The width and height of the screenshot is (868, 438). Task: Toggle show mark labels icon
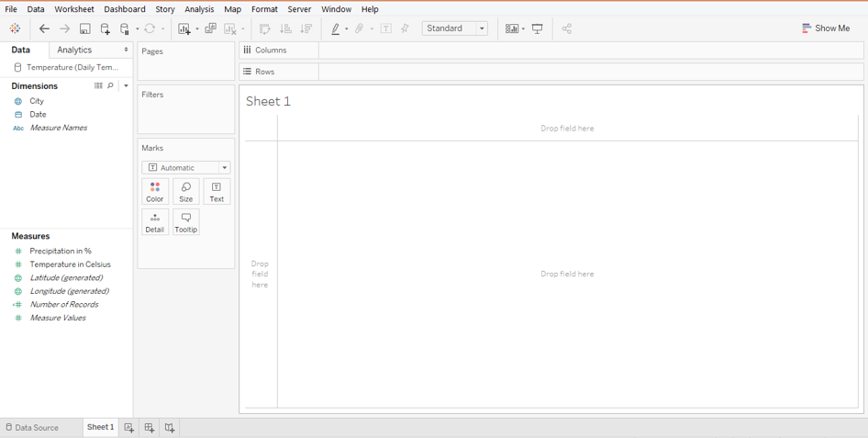[386, 28]
